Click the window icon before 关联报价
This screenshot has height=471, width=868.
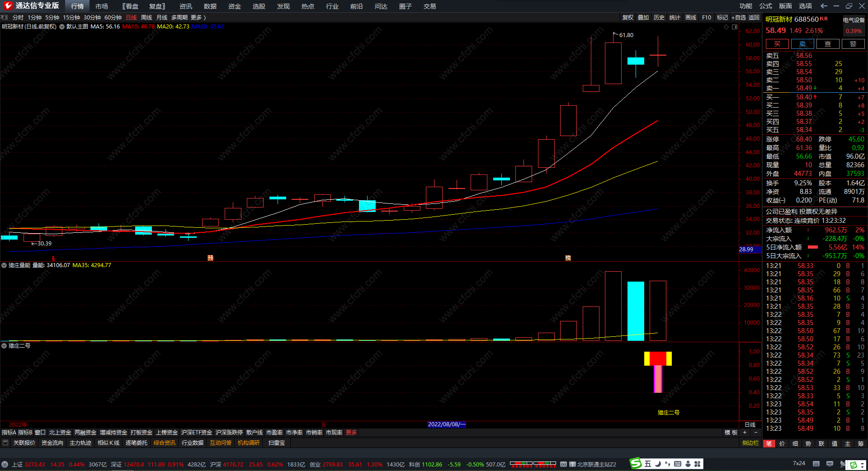click(5, 443)
